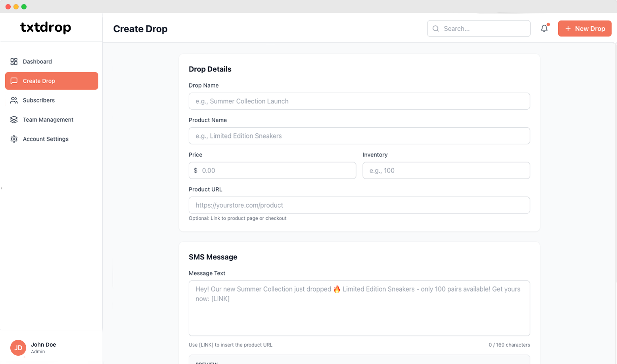Click into the Product Name input
This screenshot has height=364, width=617.
(x=359, y=136)
